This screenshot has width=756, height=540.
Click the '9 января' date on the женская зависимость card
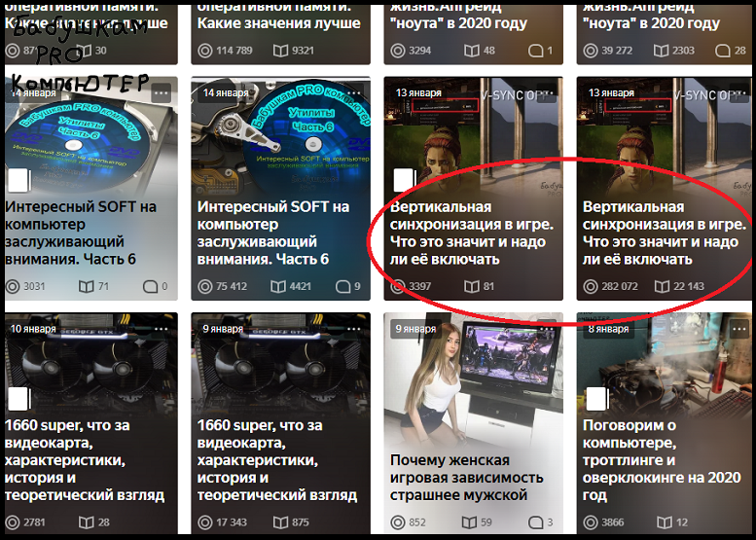pos(415,329)
